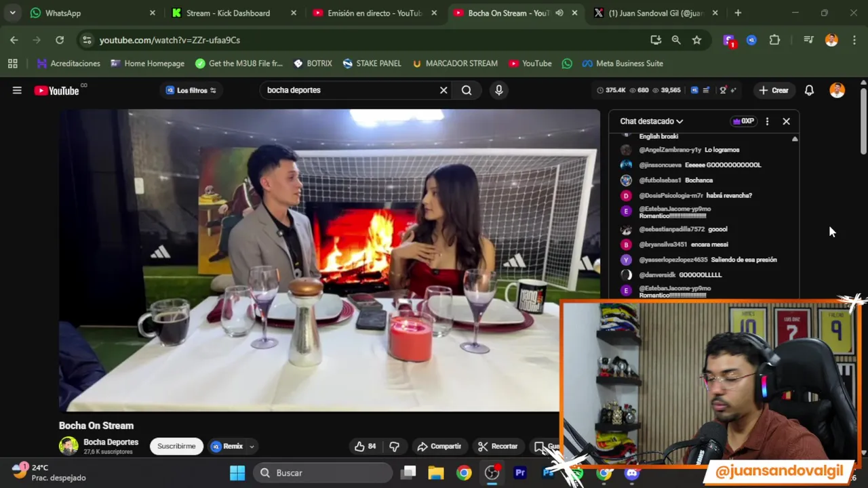This screenshot has height=488, width=868.
Task: Clip the video using Recortar
Action: click(498, 446)
